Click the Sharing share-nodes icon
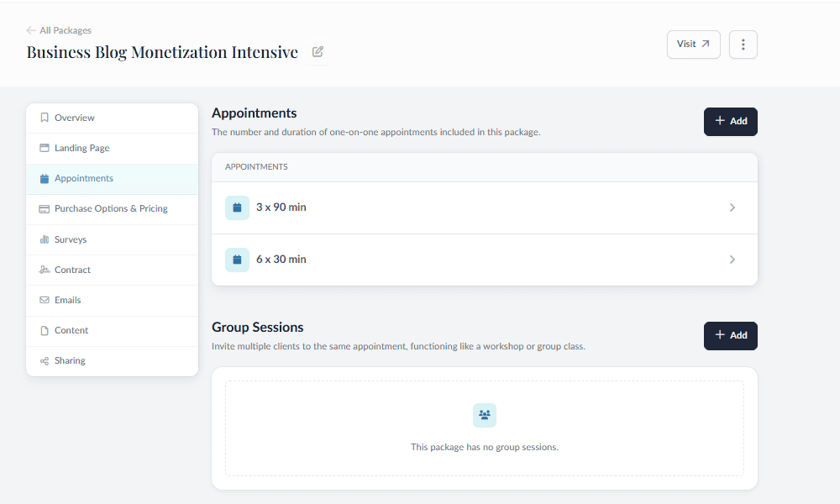The width and height of the screenshot is (840, 504). point(44,360)
